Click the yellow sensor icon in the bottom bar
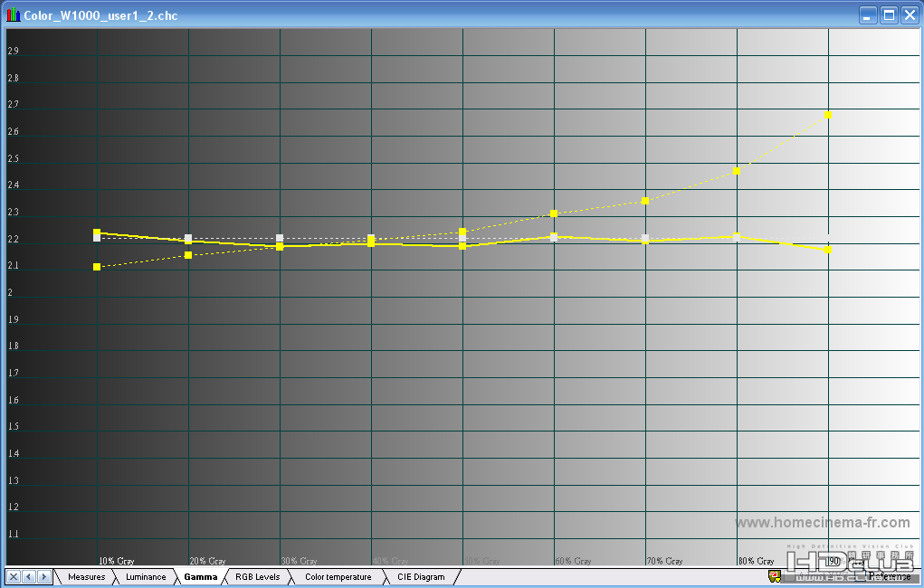924x588 pixels. tap(775, 576)
